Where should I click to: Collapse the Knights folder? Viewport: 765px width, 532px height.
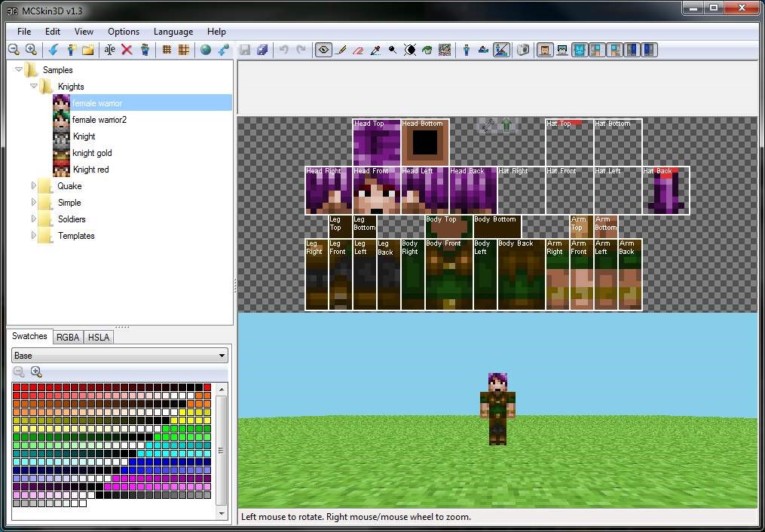click(32, 86)
